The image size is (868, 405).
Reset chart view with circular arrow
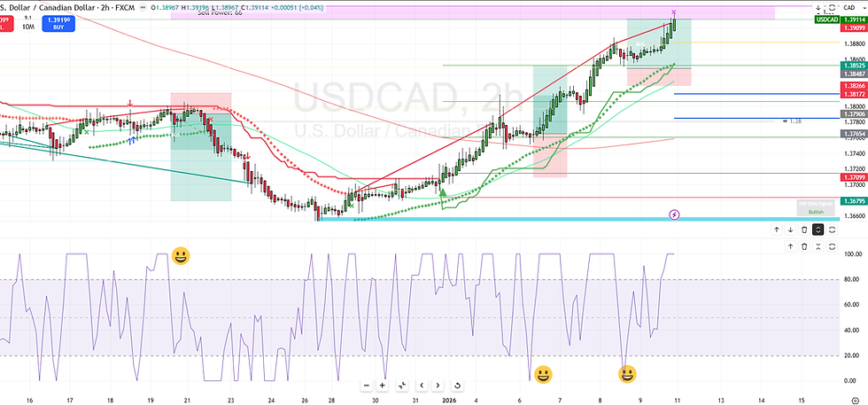point(457,385)
